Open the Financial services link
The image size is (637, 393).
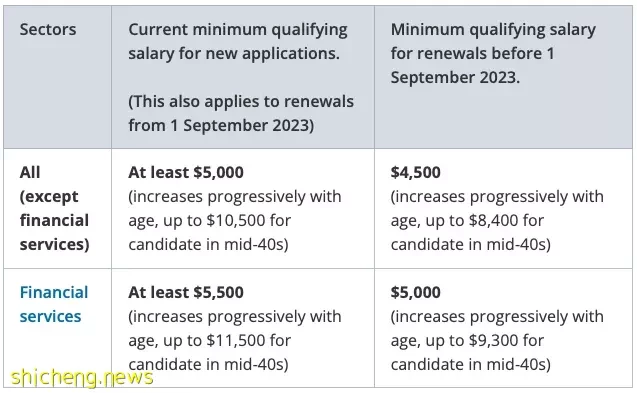[54, 304]
